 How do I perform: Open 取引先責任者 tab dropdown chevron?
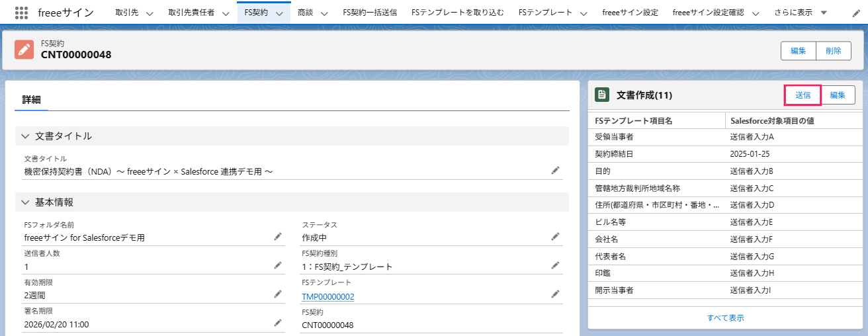pos(226,13)
